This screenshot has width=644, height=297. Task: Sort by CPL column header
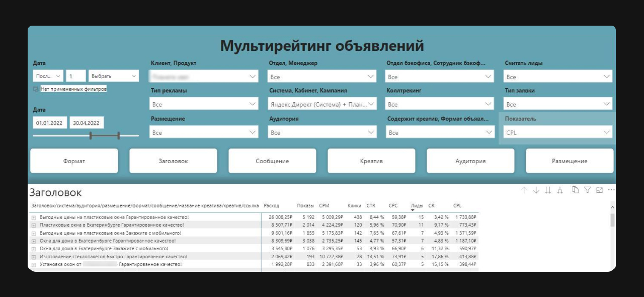click(x=457, y=205)
